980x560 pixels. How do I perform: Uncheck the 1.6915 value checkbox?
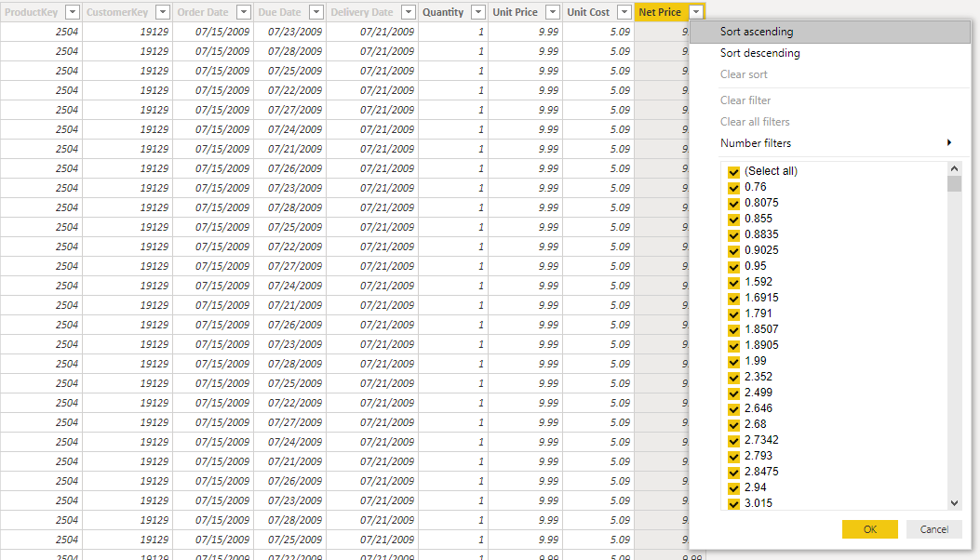pos(733,298)
